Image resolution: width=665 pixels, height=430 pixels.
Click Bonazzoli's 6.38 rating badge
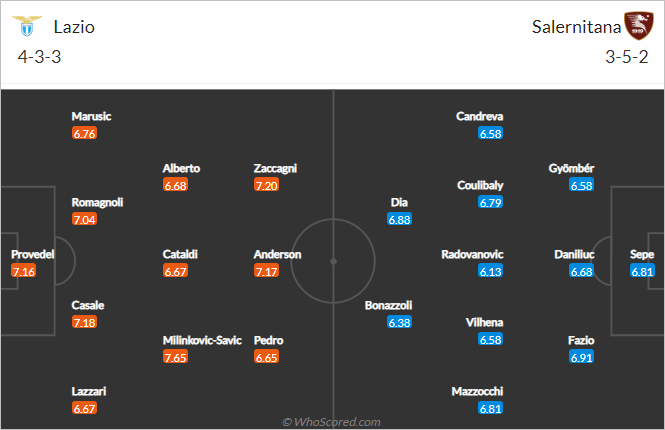coord(400,323)
